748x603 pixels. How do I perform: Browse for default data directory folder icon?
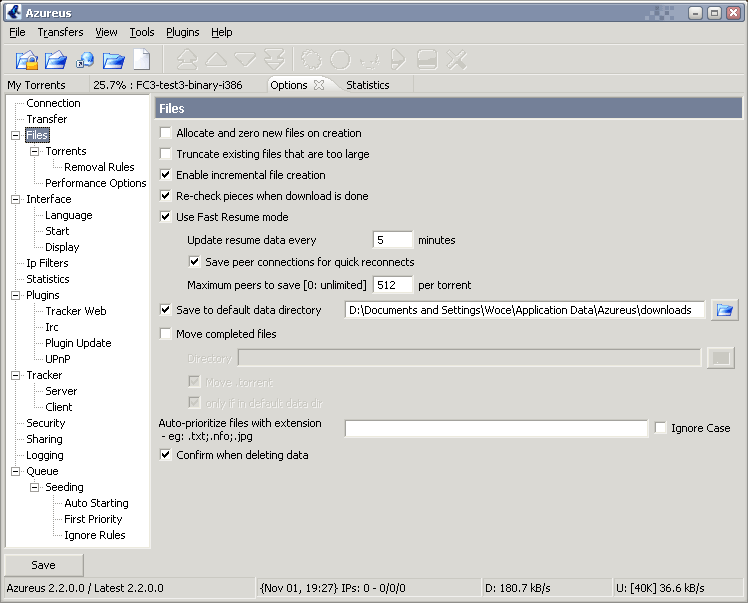pos(725,310)
